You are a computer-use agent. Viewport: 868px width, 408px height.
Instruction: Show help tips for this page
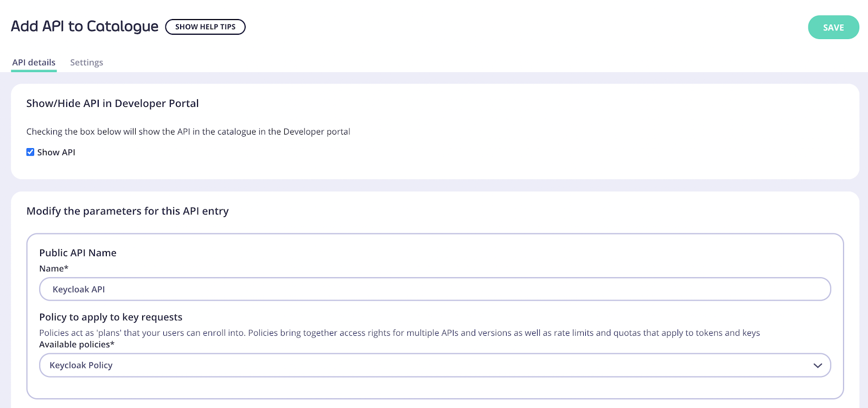[205, 27]
